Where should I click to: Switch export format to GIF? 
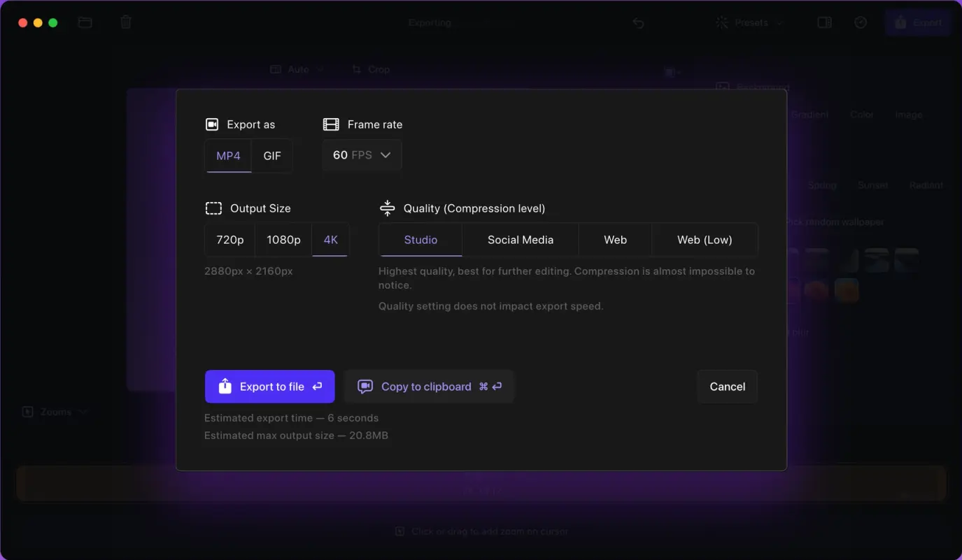(x=272, y=156)
